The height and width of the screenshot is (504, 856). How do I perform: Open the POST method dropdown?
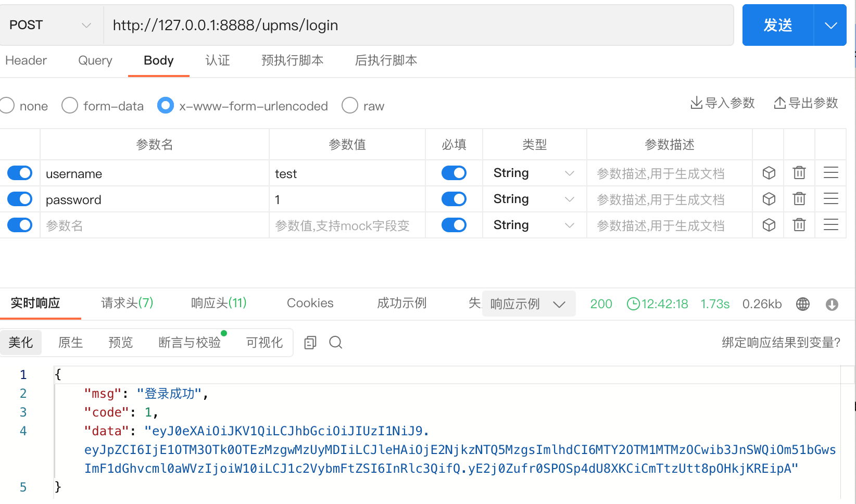51,25
